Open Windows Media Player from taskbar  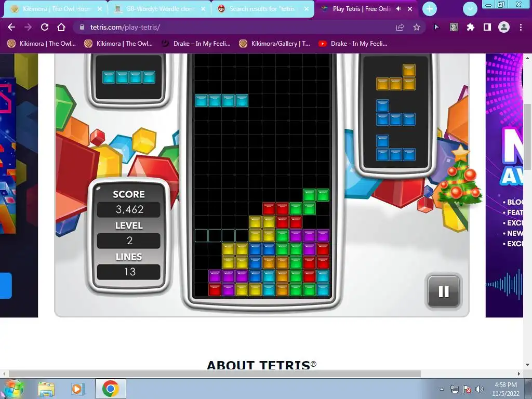coord(77,389)
